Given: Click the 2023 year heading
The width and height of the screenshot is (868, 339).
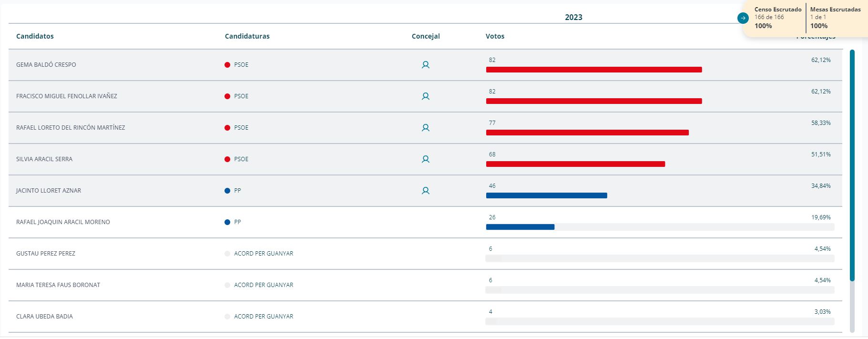Looking at the screenshot, I should (x=573, y=17).
